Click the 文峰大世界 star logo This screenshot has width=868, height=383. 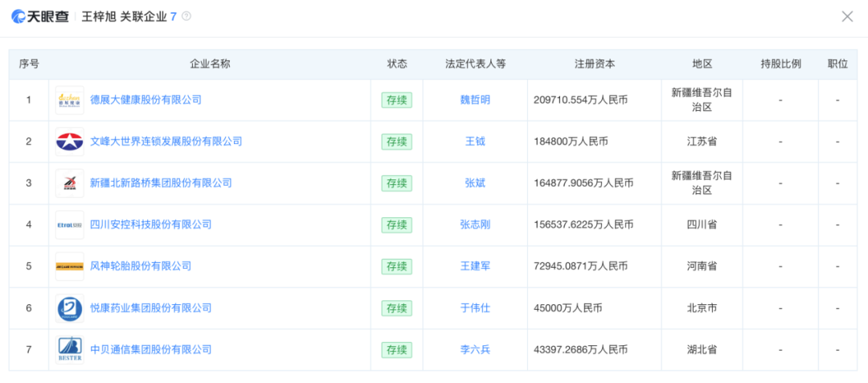pyautogui.click(x=70, y=142)
